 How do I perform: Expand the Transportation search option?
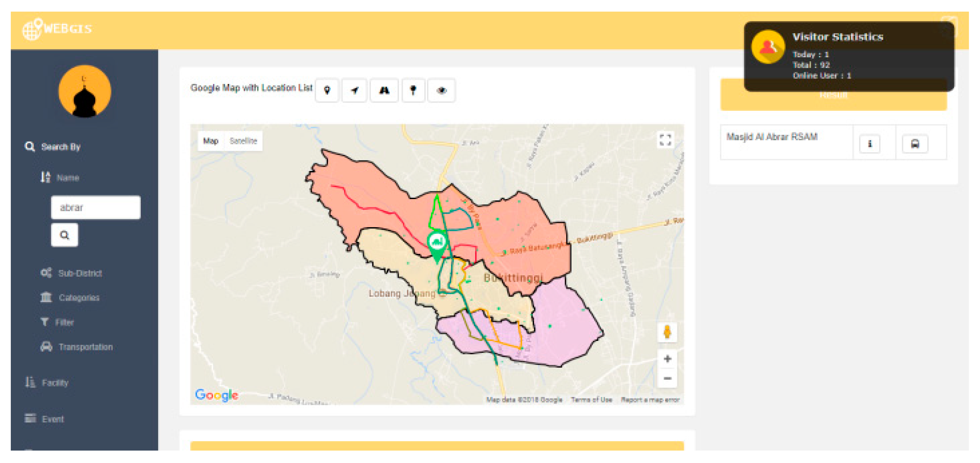point(85,347)
